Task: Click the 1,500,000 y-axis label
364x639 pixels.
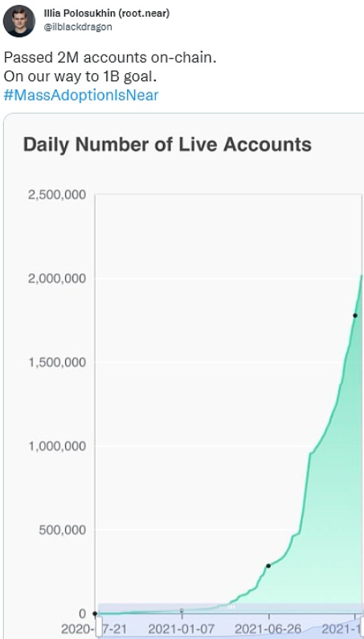Action: coord(57,363)
